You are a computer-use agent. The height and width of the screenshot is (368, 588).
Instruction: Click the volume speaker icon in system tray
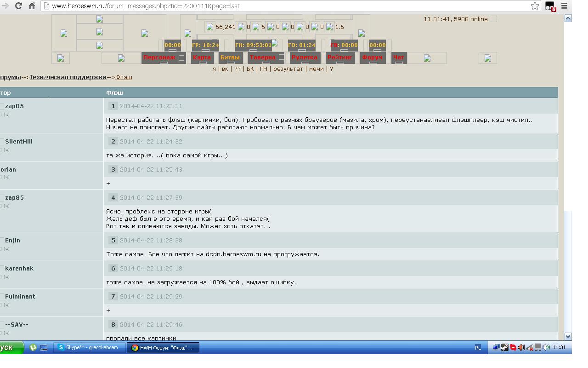click(x=546, y=348)
